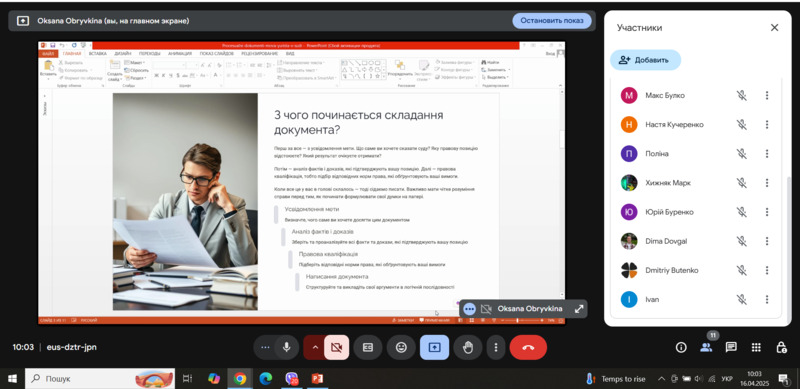The height and width of the screenshot is (389, 800).
Task: Select ПЕРЕХОДЫ tab in shared PowerPoint
Action: click(149, 53)
